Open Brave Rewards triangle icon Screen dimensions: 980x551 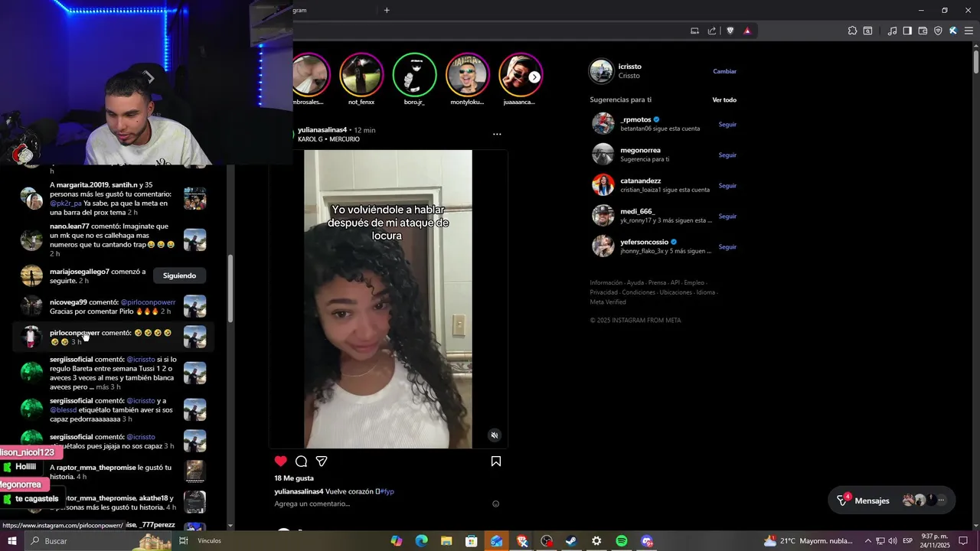click(x=747, y=31)
